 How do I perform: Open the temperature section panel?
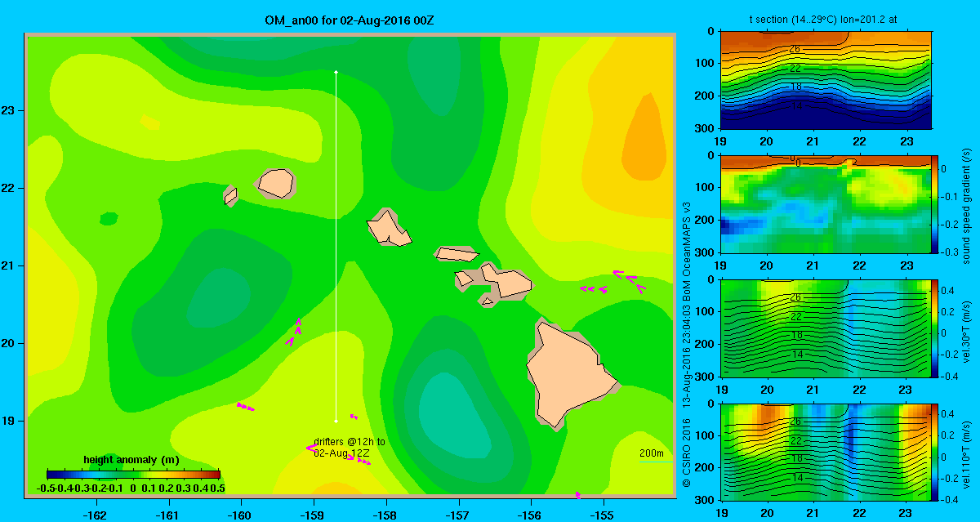pos(826,80)
